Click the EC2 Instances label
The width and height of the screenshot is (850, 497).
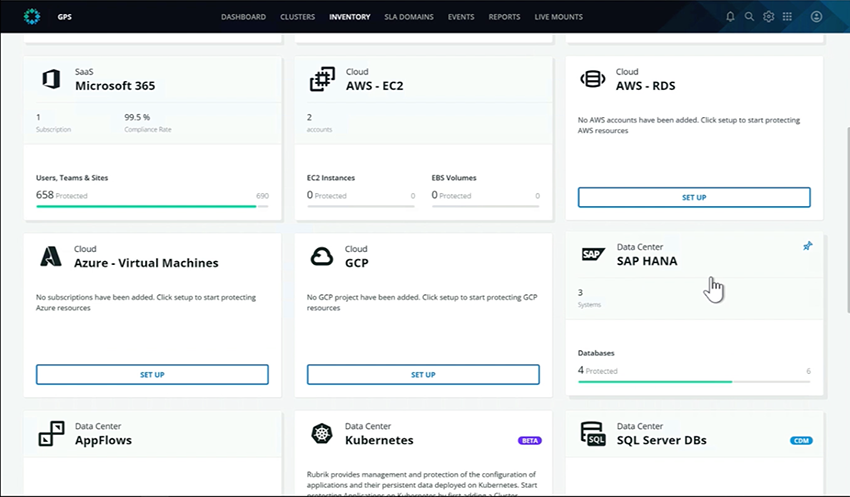tap(331, 178)
